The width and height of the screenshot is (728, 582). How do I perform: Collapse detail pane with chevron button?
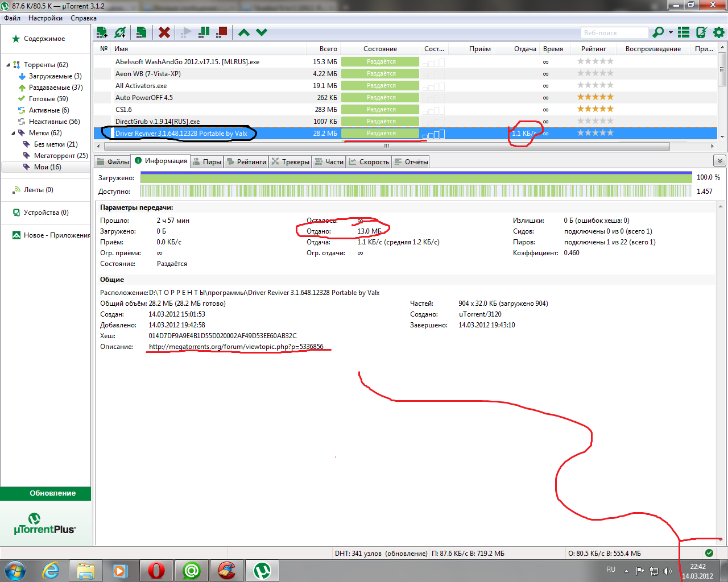tap(719, 161)
